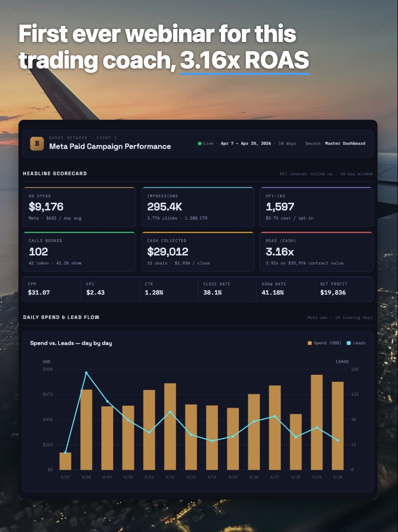Click the CPM $31.07 metric

tap(51, 289)
